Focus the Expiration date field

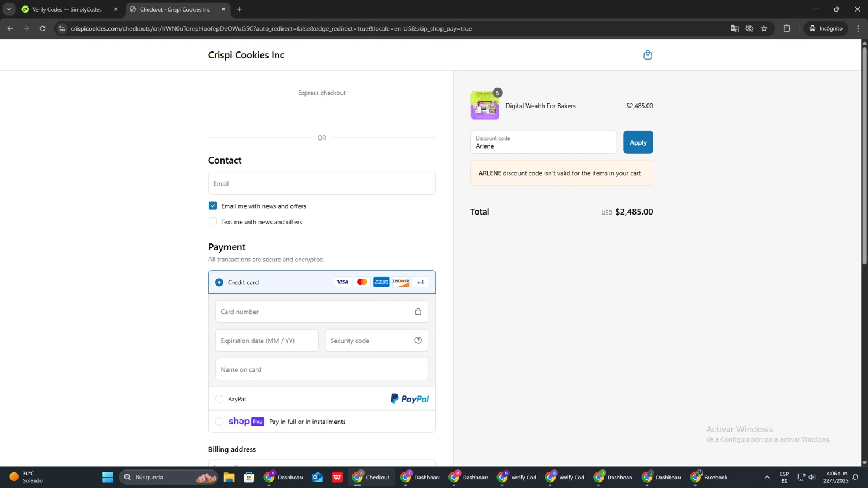click(267, 341)
